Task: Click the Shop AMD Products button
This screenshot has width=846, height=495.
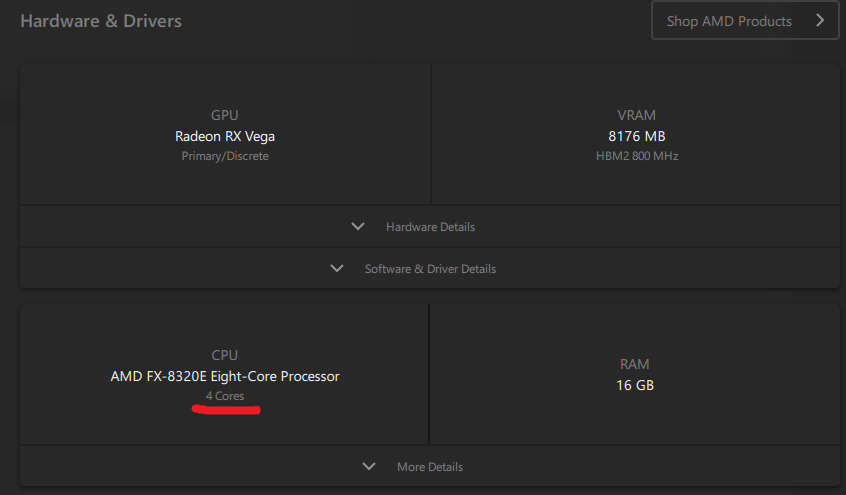Action: [729, 21]
